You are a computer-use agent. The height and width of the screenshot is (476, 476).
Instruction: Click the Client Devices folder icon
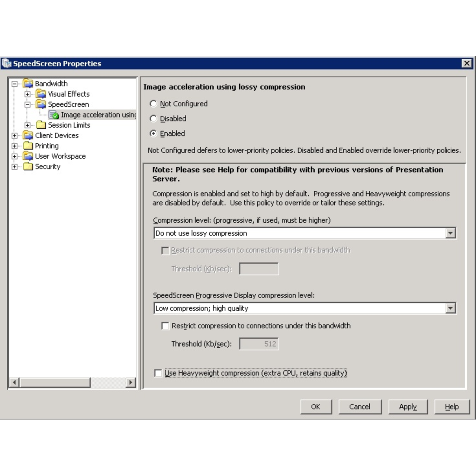coord(27,135)
